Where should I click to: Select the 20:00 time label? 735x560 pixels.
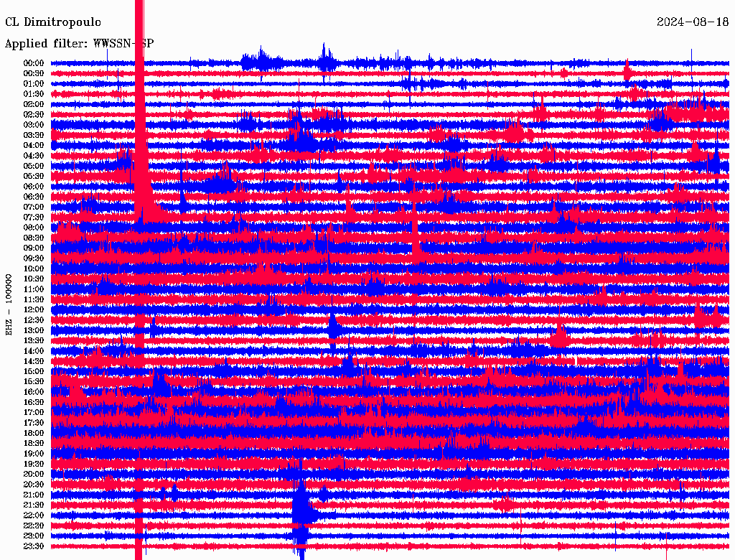click(34, 474)
